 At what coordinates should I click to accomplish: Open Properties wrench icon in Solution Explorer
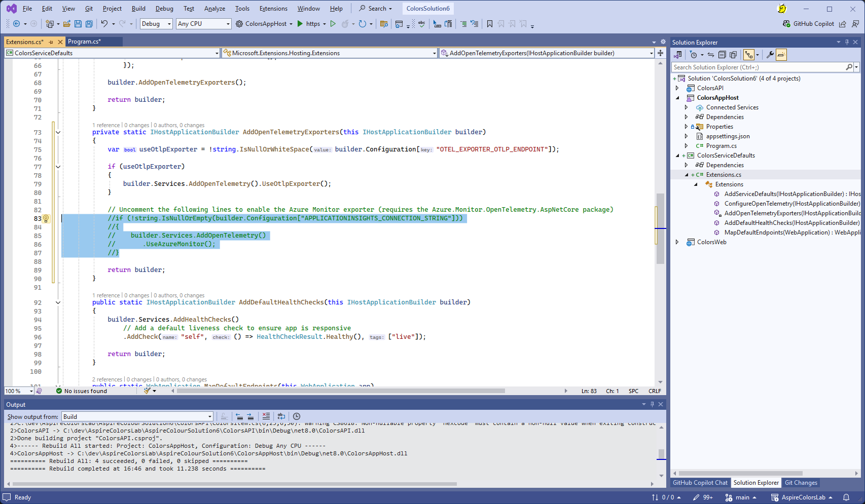(x=770, y=55)
